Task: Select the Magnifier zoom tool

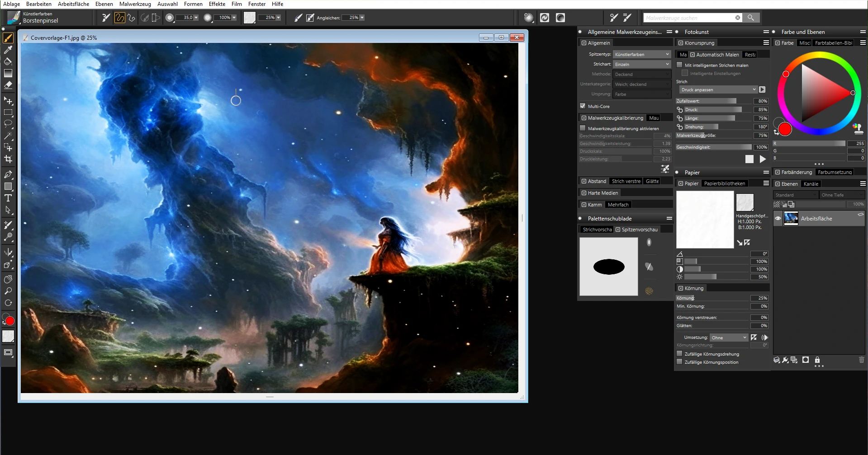Action: coord(8,291)
